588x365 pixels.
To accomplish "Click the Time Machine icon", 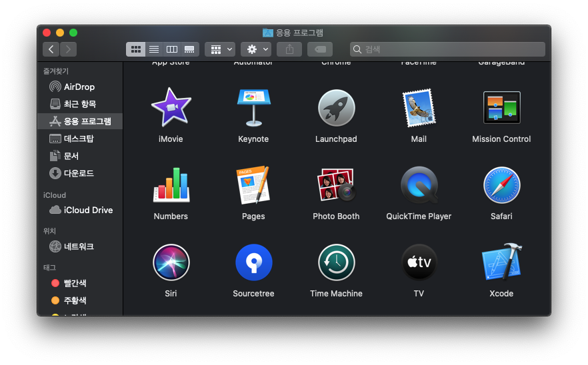I will [x=337, y=262].
